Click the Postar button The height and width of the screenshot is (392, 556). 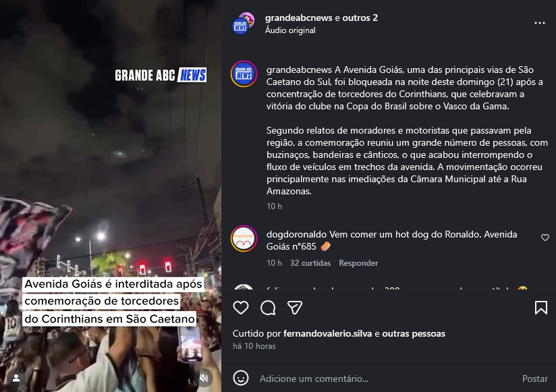534,379
